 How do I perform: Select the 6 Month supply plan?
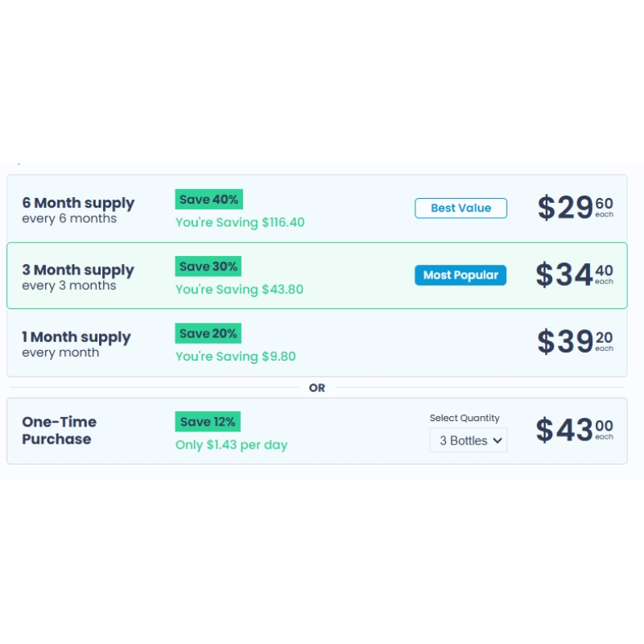(316, 208)
